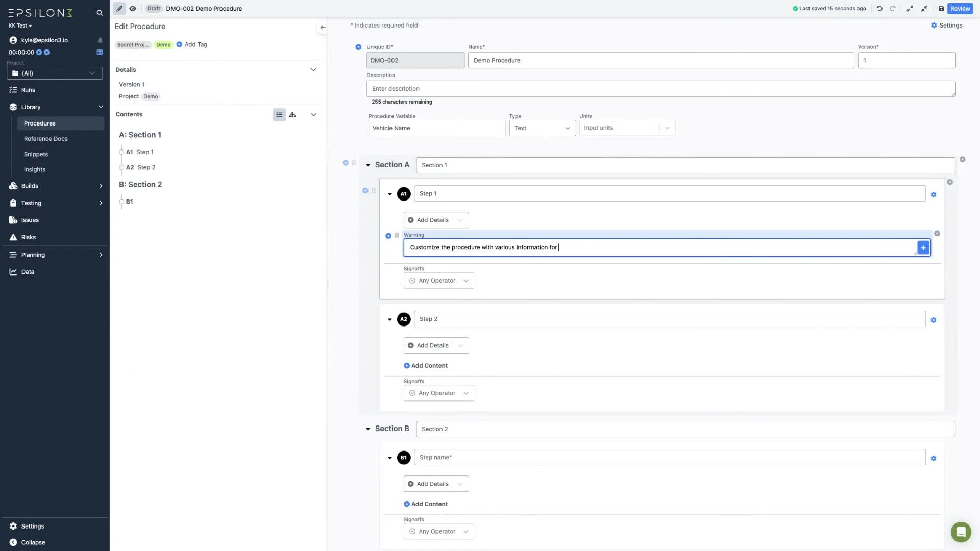980x551 pixels.
Task: Expand all sections icon in top bar
Action: coord(910,9)
